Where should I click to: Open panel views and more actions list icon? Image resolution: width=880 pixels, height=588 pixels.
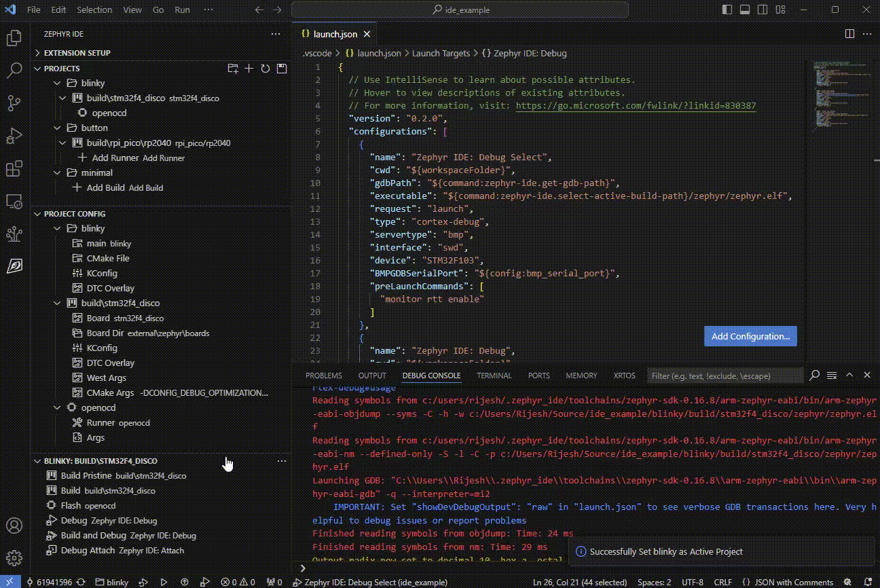pyautogui.click(x=832, y=375)
